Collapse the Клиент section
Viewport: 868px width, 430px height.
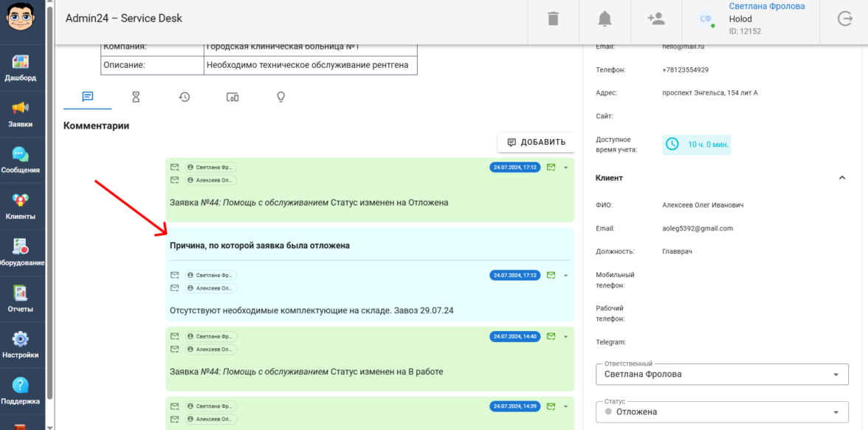click(841, 178)
